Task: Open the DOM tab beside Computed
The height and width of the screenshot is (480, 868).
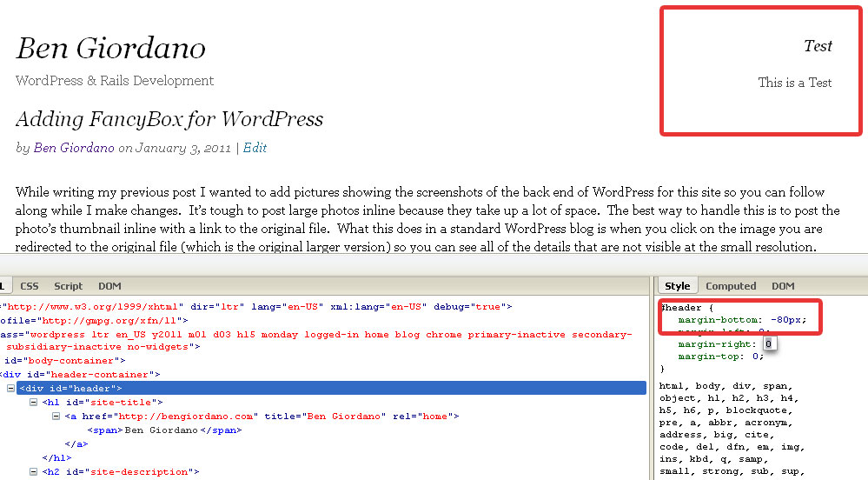Action: pyautogui.click(x=783, y=286)
